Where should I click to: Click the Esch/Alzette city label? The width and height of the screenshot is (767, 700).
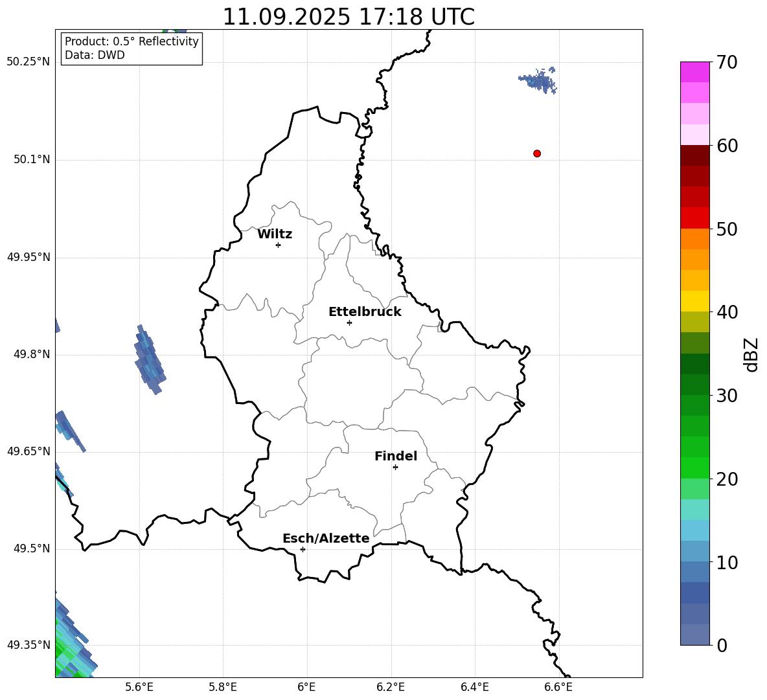326,538
